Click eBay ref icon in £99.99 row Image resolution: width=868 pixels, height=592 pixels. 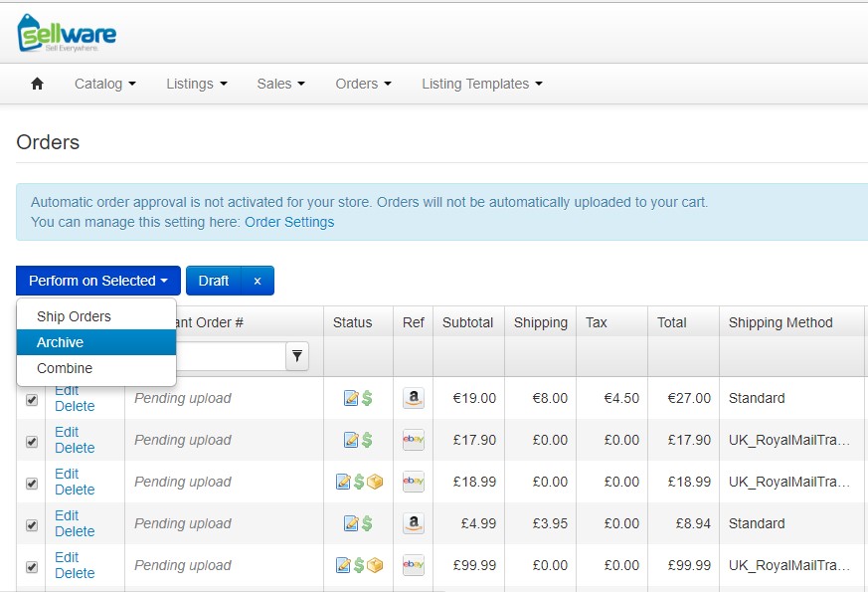[414, 565]
